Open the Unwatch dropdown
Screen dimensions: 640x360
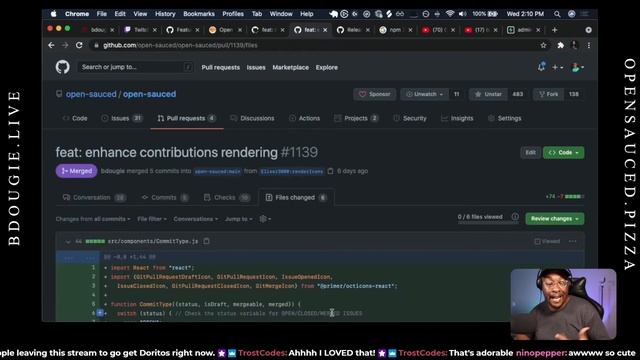pyautogui.click(x=424, y=94)
